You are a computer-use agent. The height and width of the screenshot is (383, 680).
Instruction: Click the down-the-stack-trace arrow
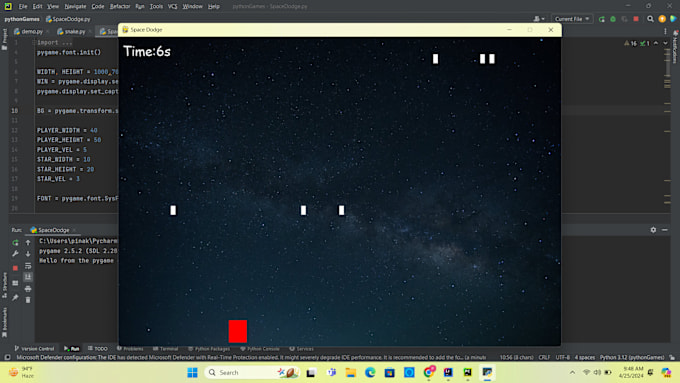28,254
